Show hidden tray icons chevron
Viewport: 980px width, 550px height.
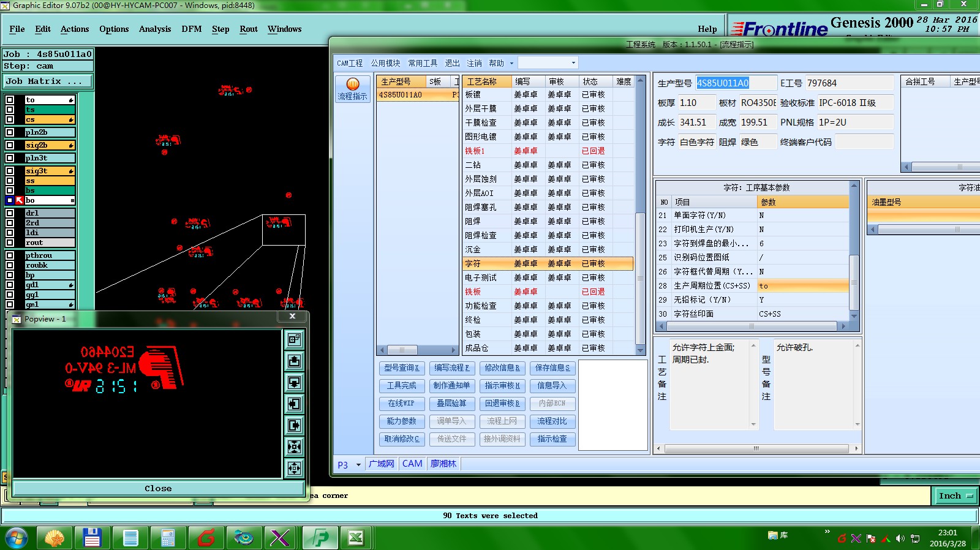[x=827, y=532]
